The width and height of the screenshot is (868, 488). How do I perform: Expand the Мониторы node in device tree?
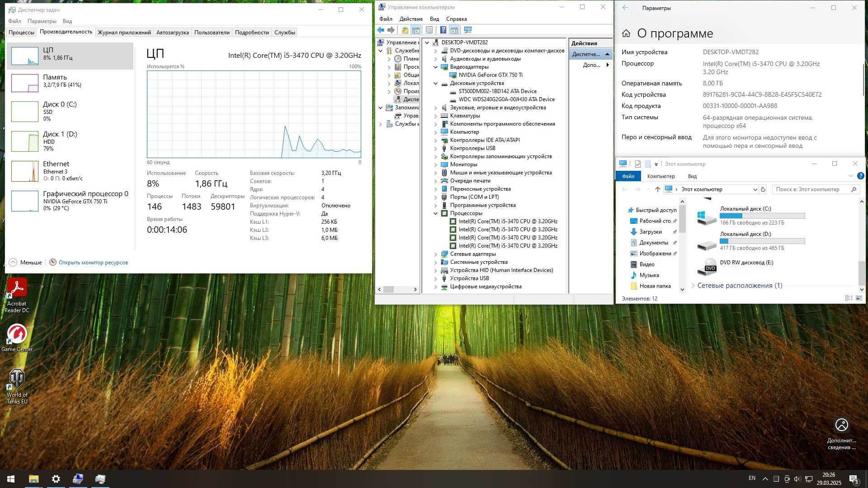pos(436,164)
